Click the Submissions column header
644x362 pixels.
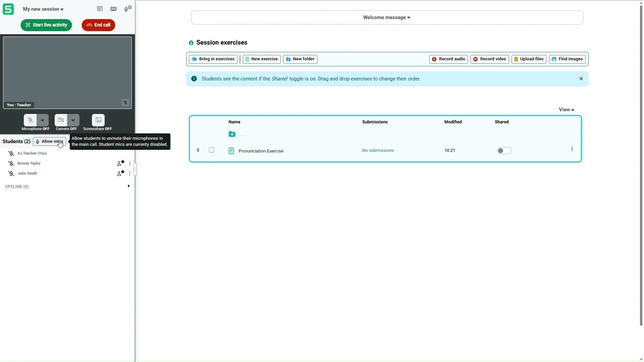point(375,122)
